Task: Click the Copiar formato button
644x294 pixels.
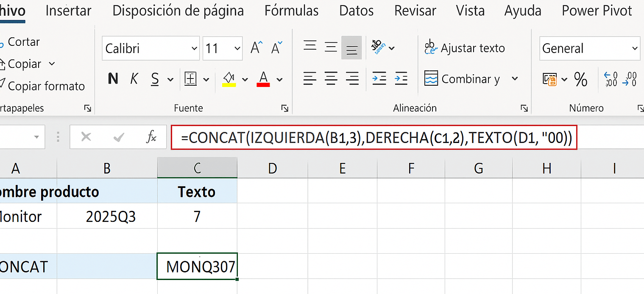Action: click(46, 86)
